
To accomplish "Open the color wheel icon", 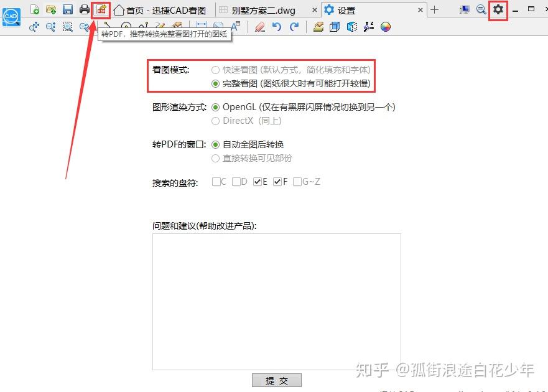I will tap(386, 27).
